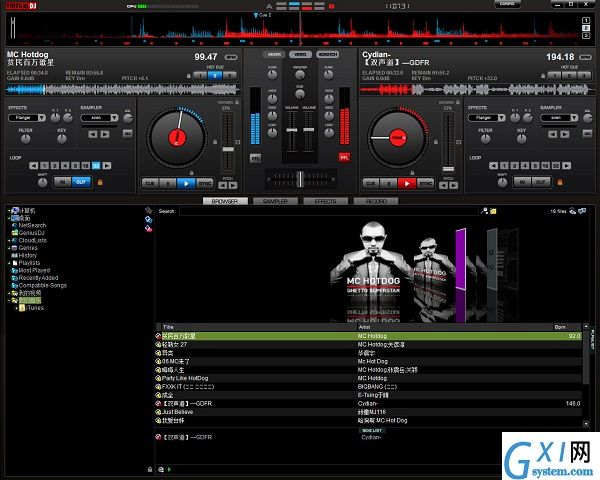600x480 pixels.
Task: Switch center panel to MIXER view
Action: pos(274,55)
